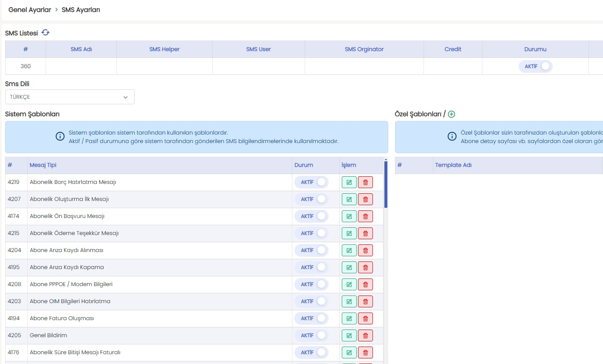Delete the Abone Arıza Kaydı Alınması template
Viewport: 603px width, 364px height.
tap(365, 250)
